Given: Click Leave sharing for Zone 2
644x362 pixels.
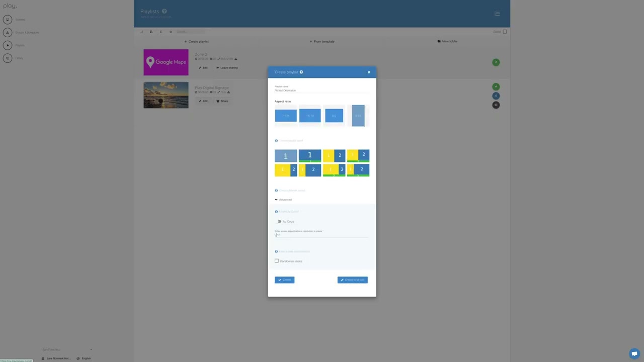Looking at the screenshot, I should click(227, 67).
